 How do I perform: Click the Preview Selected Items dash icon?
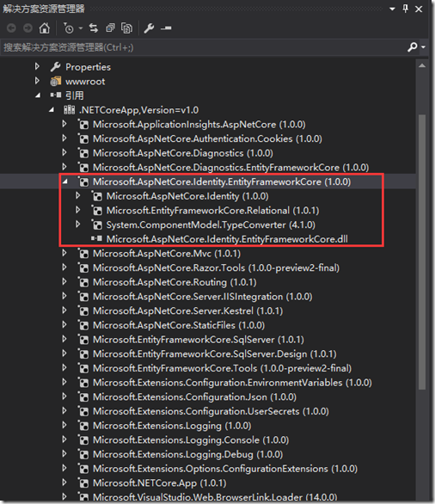[x=166, y=28]
